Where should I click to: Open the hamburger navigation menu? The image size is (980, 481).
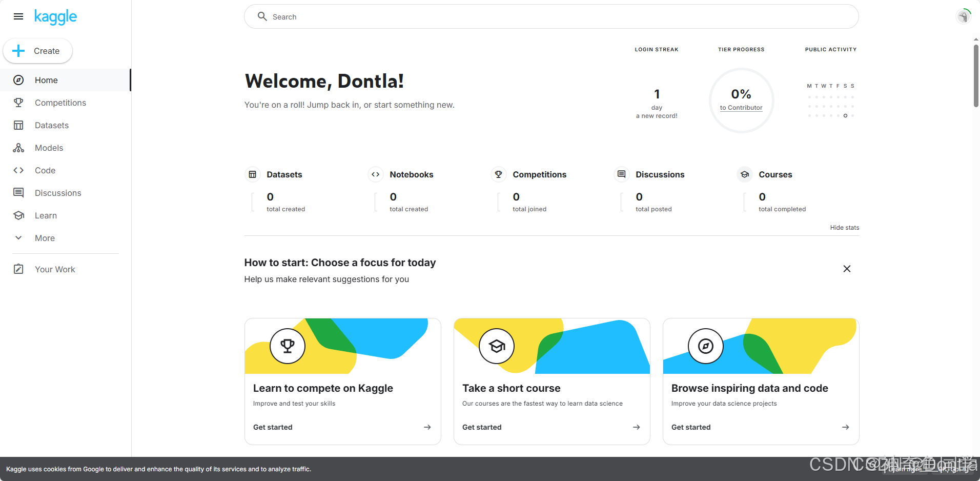coord(18,16)
